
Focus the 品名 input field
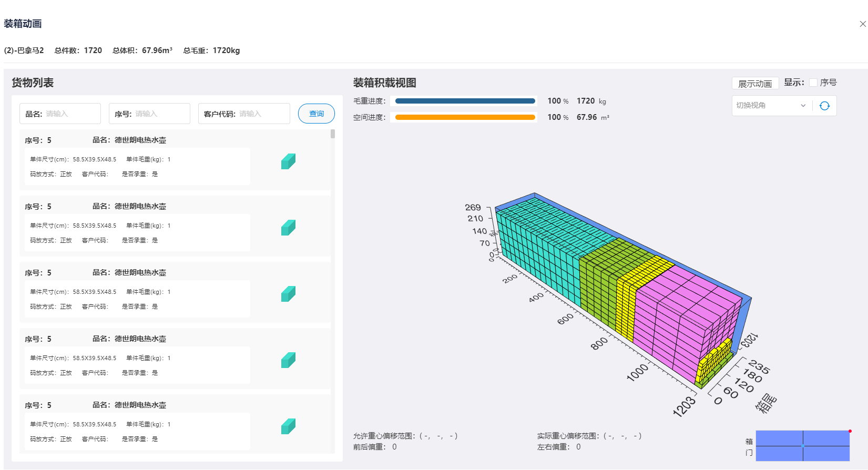[x=71, y=114]
